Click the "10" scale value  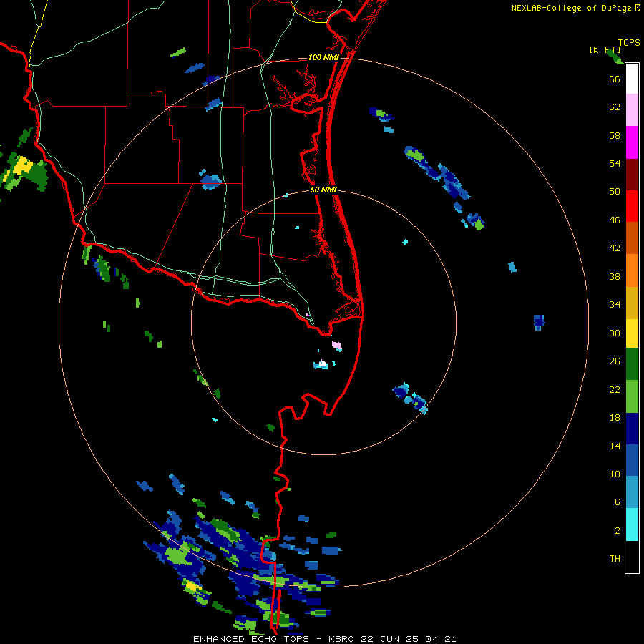coord(615,474)
